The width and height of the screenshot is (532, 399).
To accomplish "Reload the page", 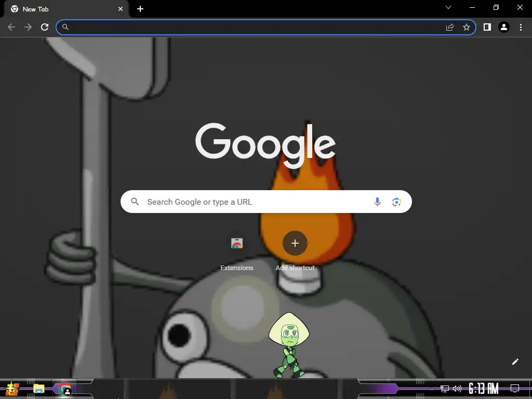I will (45, 27).
